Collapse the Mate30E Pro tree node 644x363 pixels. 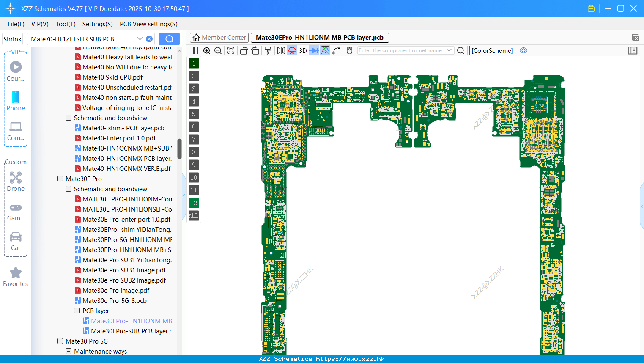click(60, 179)
